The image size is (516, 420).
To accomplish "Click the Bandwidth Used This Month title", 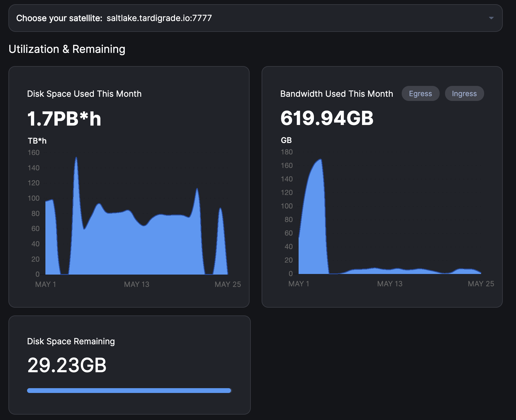I will 336,94.
